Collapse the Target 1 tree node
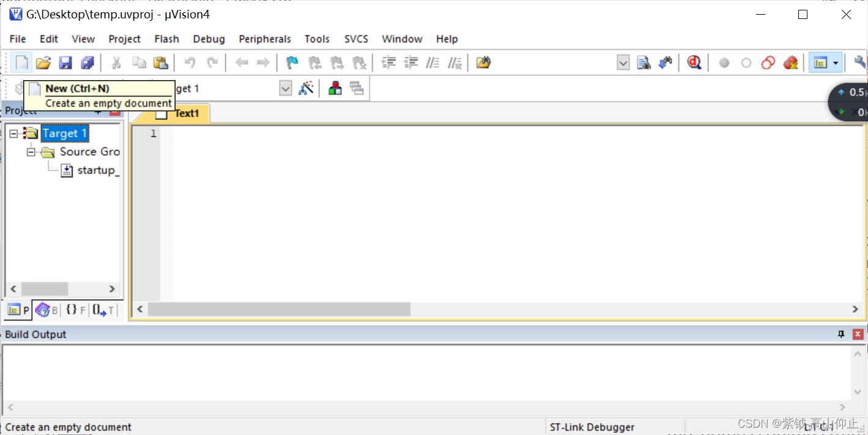The image size is (868, 435). click(x=14, y=133)
